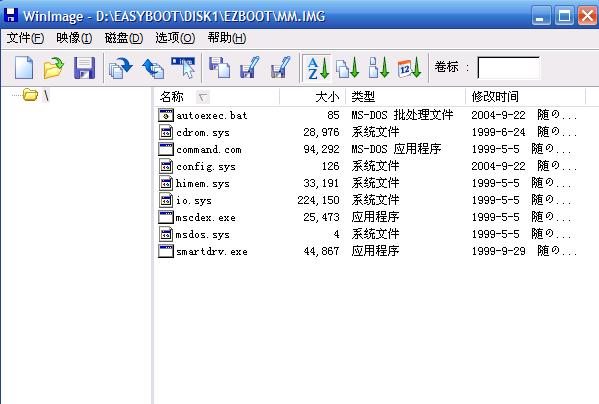
Task: Click the New image toolbar icon
Action: click(x=24, y=68)
